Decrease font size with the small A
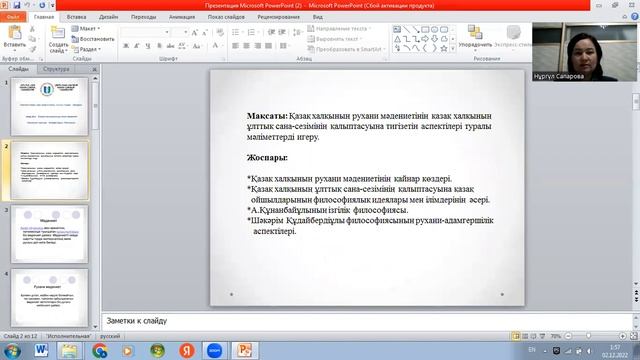Image resolution: width=640 pixels, height=360 pixels. [x=204, y=32]
